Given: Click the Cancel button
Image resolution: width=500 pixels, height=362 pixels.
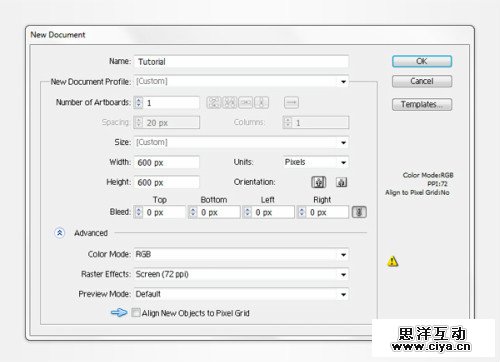Looking at the screenshot, I should coord(422,81).
